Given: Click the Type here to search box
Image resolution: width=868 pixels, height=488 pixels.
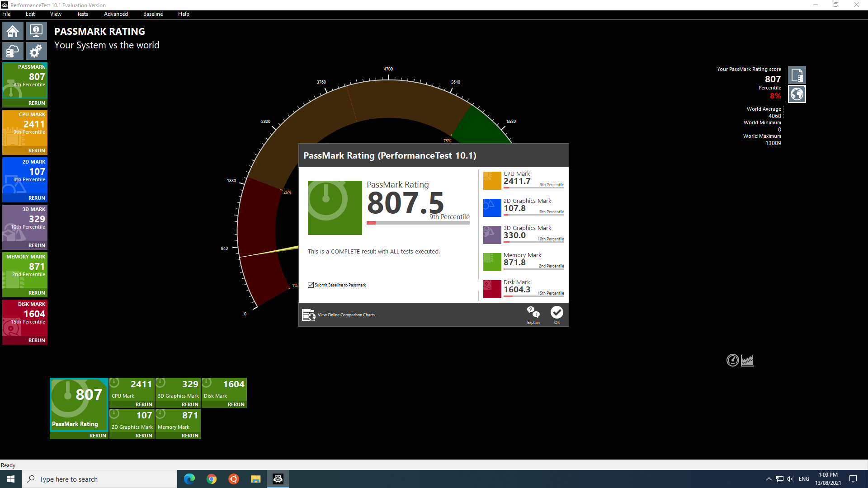Looking at the screenshot, I should tap(99, 479).
